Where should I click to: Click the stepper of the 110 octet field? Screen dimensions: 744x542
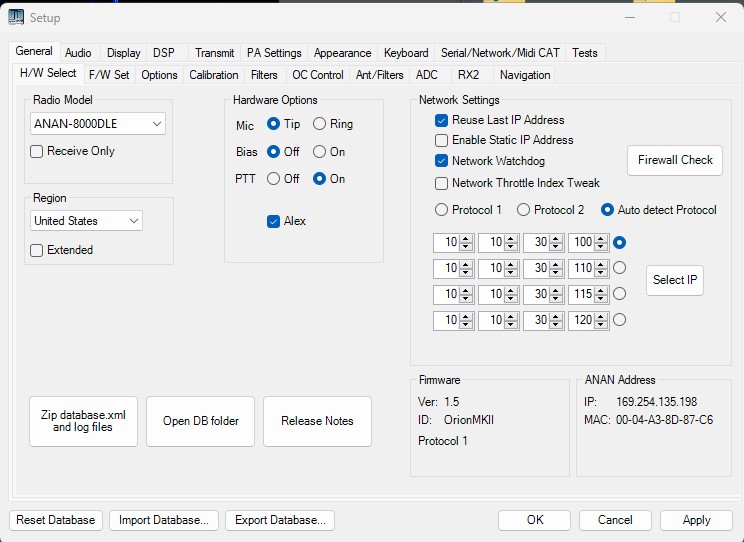(601, 268)
